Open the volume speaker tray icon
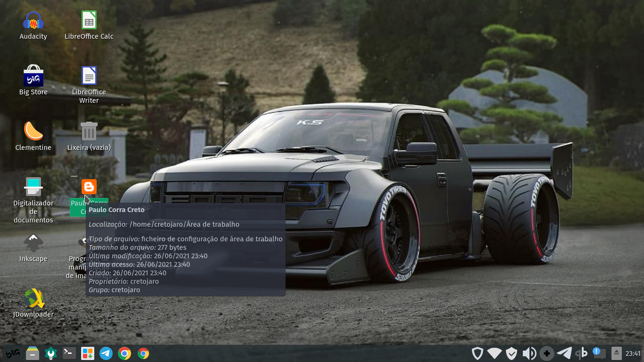The height and width of the screenshot is (362, 644). click(529, 353)
